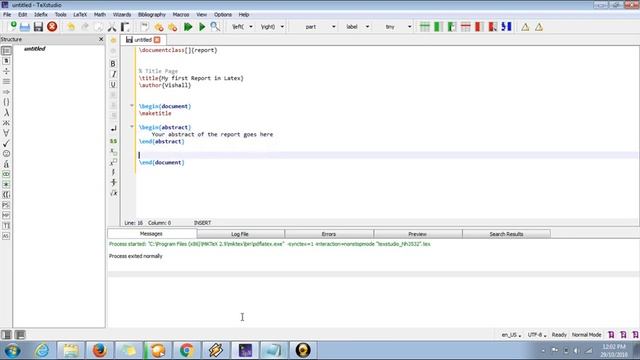Click the delimiters parentheses icon
640x360 pixels.
click(6, 102)
